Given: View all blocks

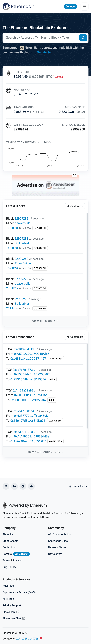Looking at the screenshot, I should click(x=45, y=321).
